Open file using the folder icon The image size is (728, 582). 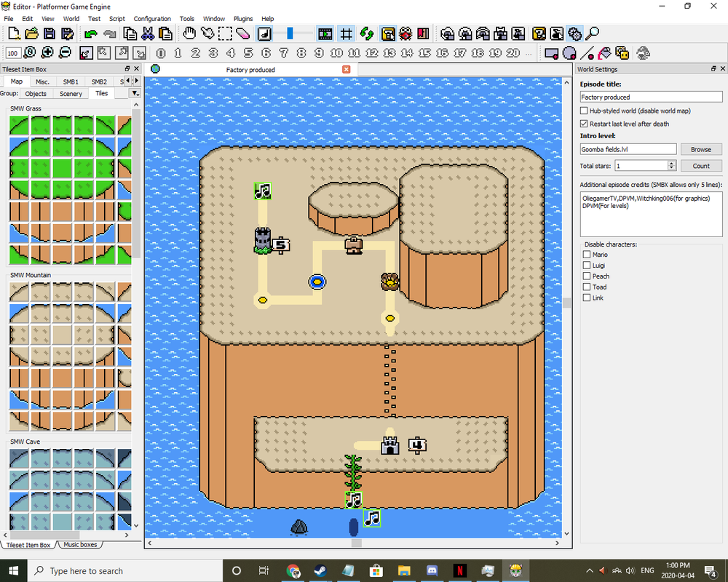pos(31,33)
